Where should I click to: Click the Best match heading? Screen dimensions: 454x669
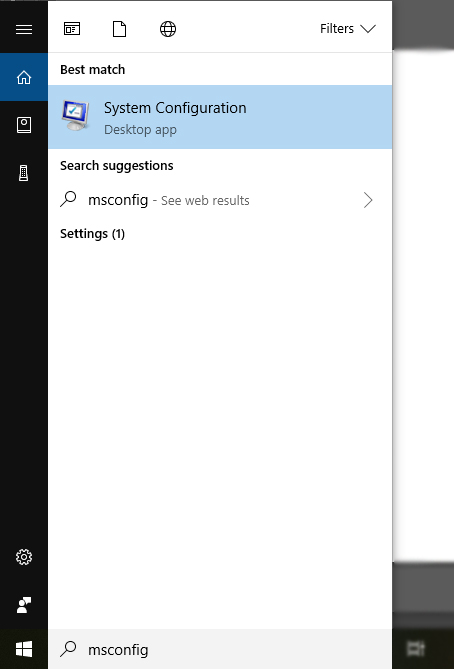click(93, 70)
